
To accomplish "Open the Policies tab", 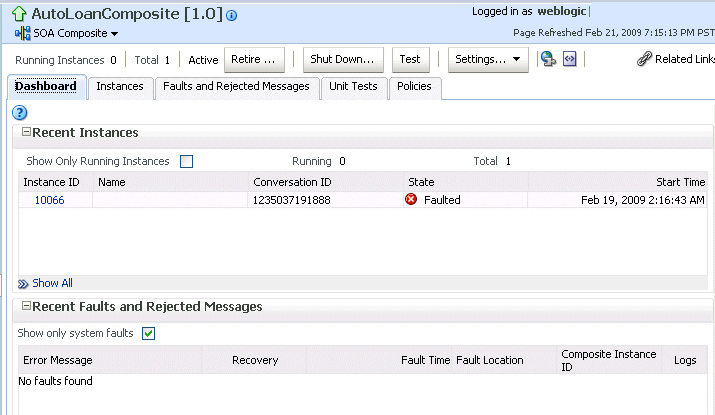I will click(x=414, y=86).
